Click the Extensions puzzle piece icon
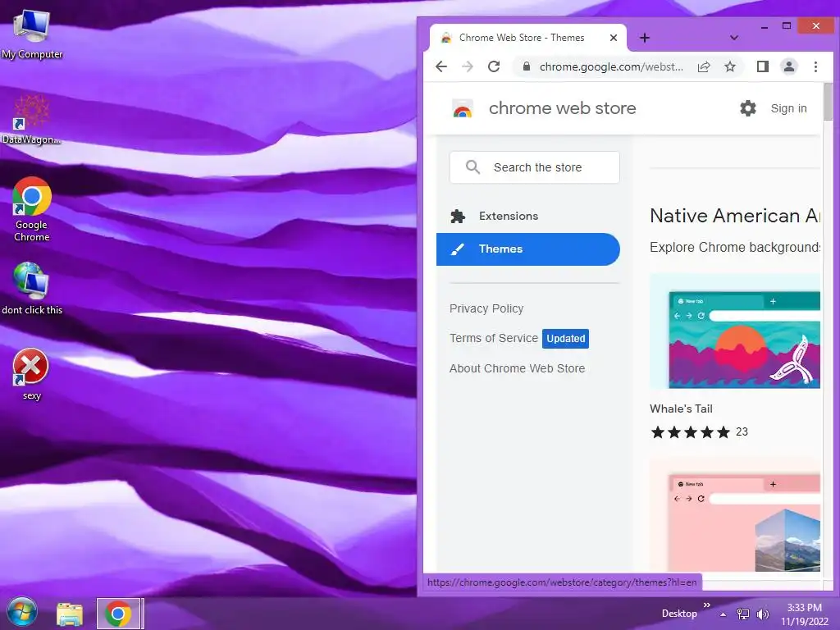 458,216
